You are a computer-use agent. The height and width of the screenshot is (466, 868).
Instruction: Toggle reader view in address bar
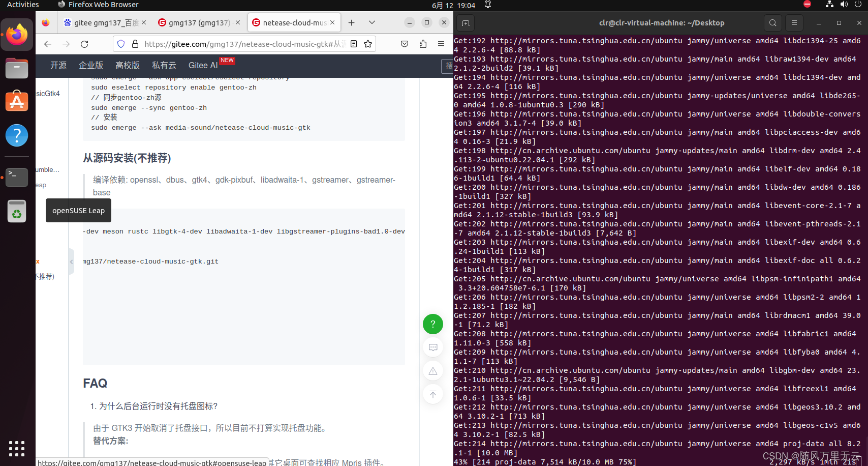(x=354, y=44)
